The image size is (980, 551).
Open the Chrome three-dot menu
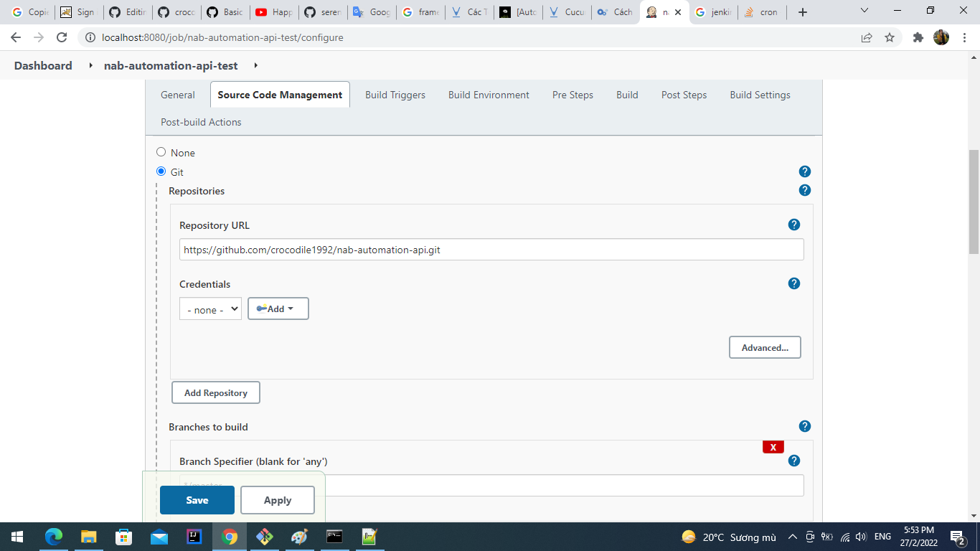[x=964, y=37]
